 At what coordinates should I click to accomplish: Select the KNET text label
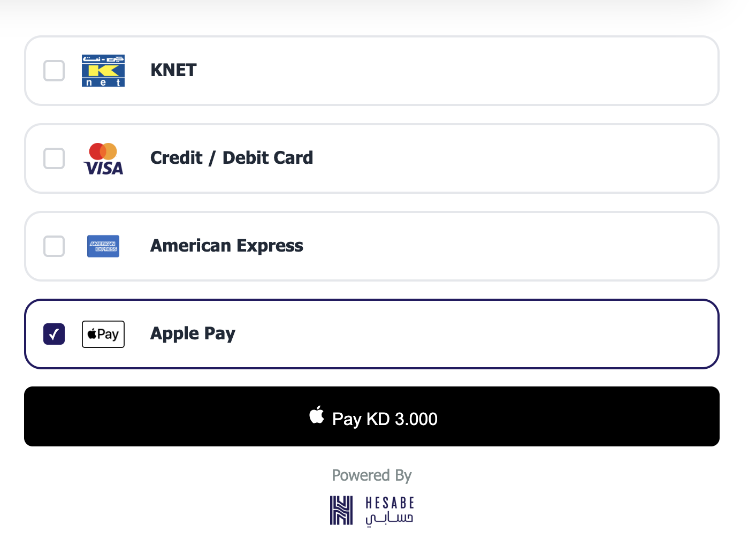[x=173, y=70]
